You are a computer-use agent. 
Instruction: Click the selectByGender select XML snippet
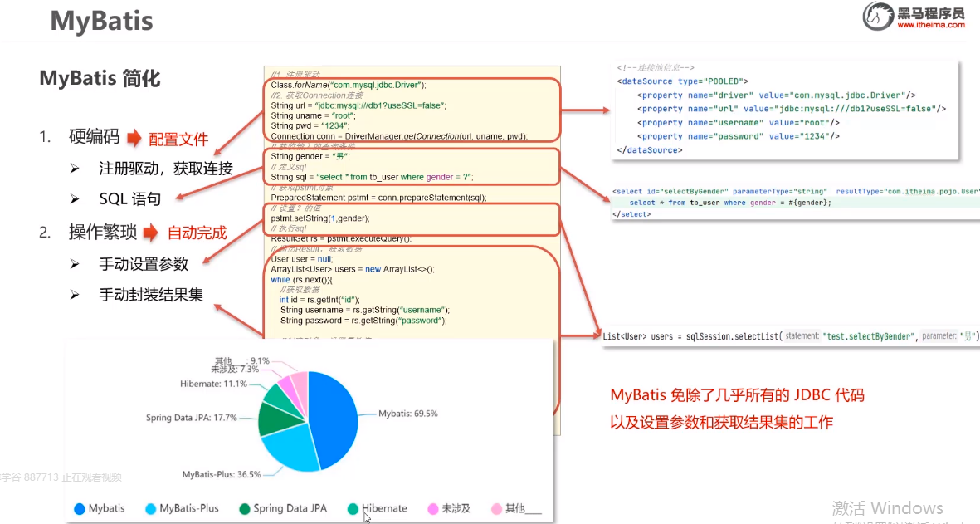(796, 203)
